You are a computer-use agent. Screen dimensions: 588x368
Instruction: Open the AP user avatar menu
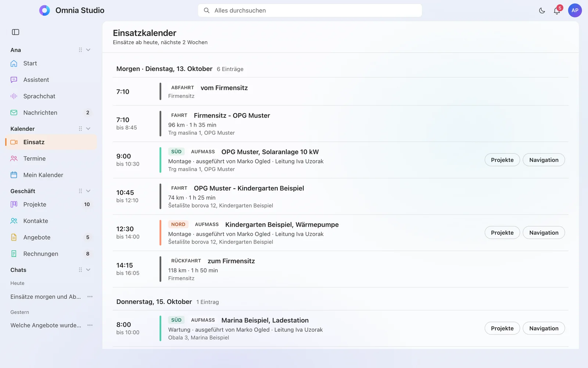575,10
